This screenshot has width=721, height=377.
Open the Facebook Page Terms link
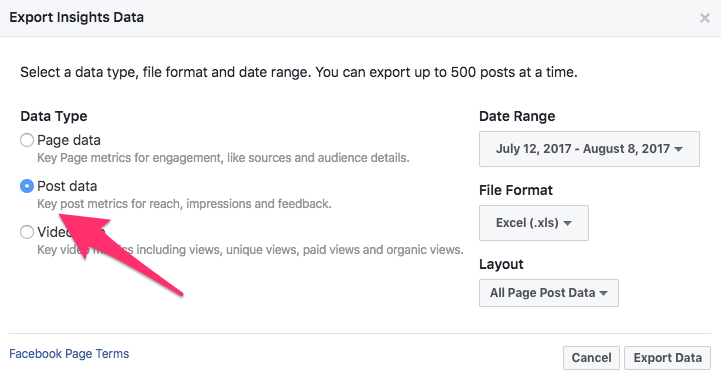click(69, 354)
